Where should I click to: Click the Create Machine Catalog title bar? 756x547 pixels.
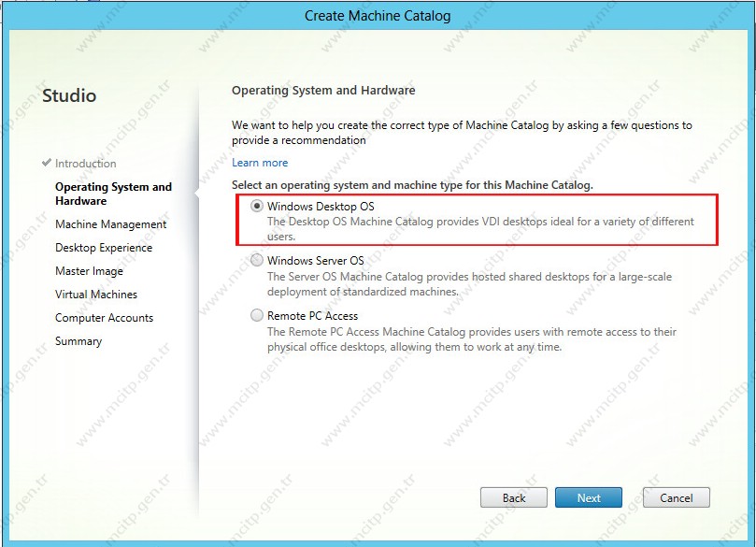pyautogui.click(x=378, y=16)
